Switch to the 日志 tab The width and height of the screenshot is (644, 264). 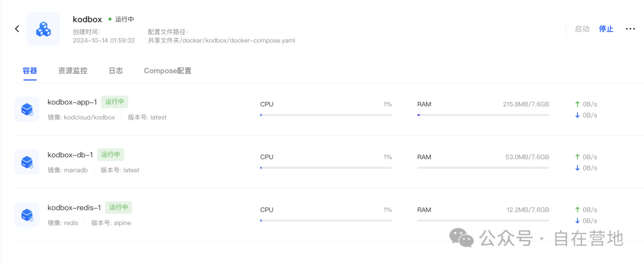(116, 71)
